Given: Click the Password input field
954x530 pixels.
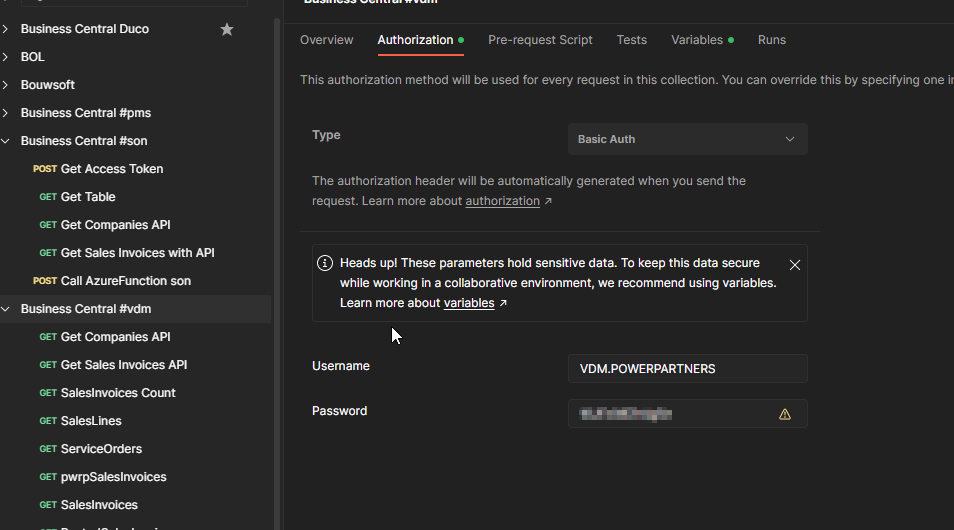Looking at the screenshot, I should [x=688, y=414].
